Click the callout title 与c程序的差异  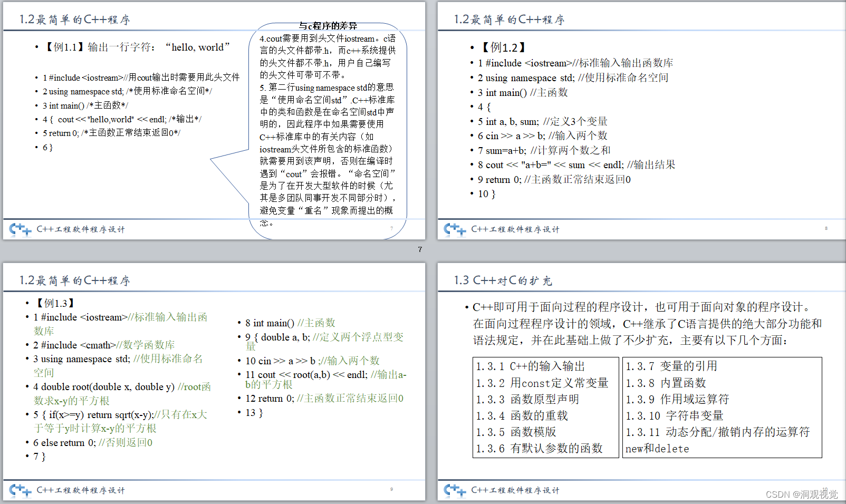(x=328, y=26)
